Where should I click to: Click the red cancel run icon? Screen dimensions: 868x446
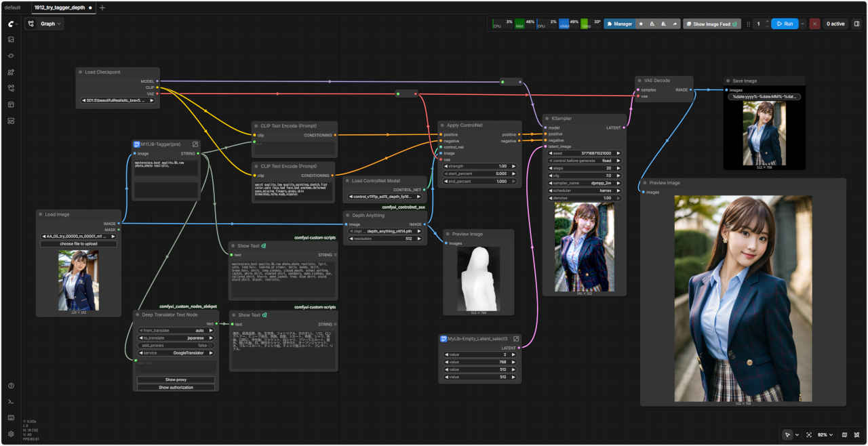click(814, 24)
